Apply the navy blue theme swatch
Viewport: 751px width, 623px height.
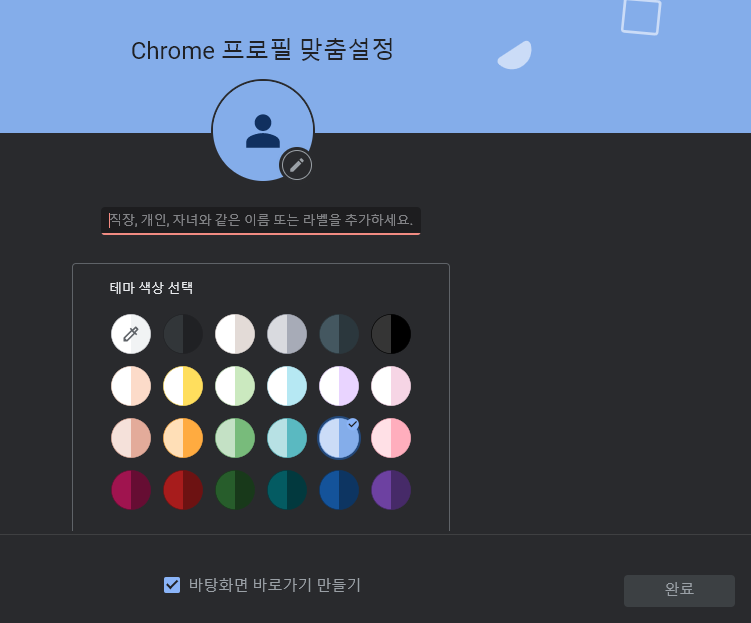click(x=339, y=490)
